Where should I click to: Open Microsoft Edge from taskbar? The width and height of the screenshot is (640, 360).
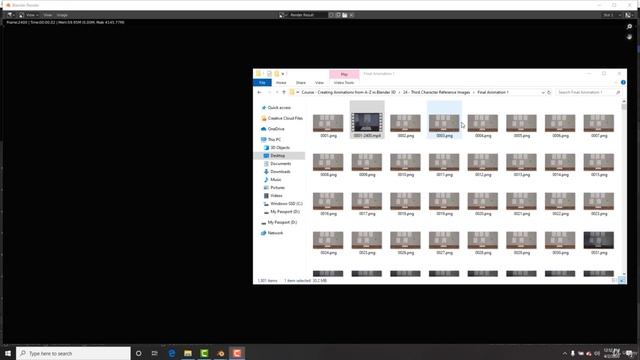pyautogui.click(x=172, y=353)
